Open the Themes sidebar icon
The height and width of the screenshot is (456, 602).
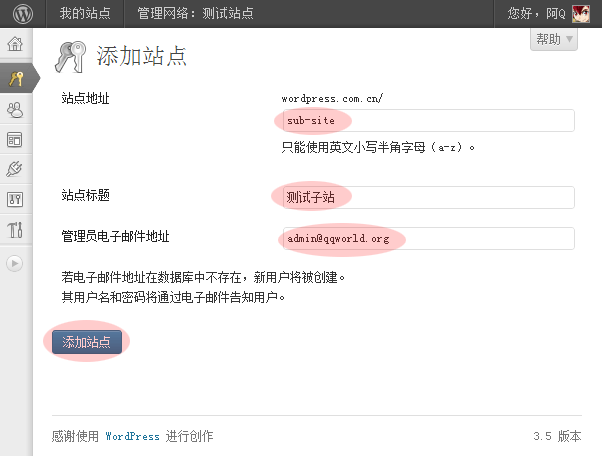pyautogui.click(x=15, y=140)
